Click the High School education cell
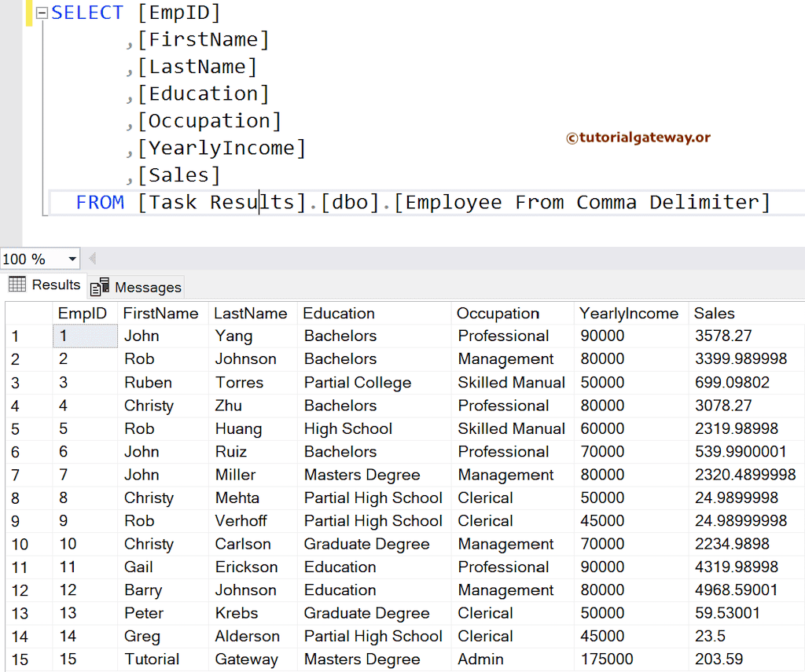This screenshot has height=672, width=805. coord(374,428)
